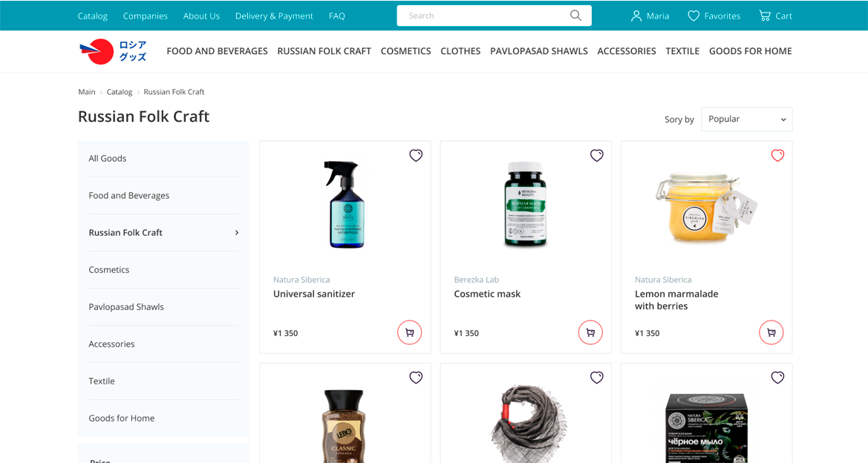The image size is (868, 463).
Task: Add Lemon marmalade to cart
Action: click(771, 332)
